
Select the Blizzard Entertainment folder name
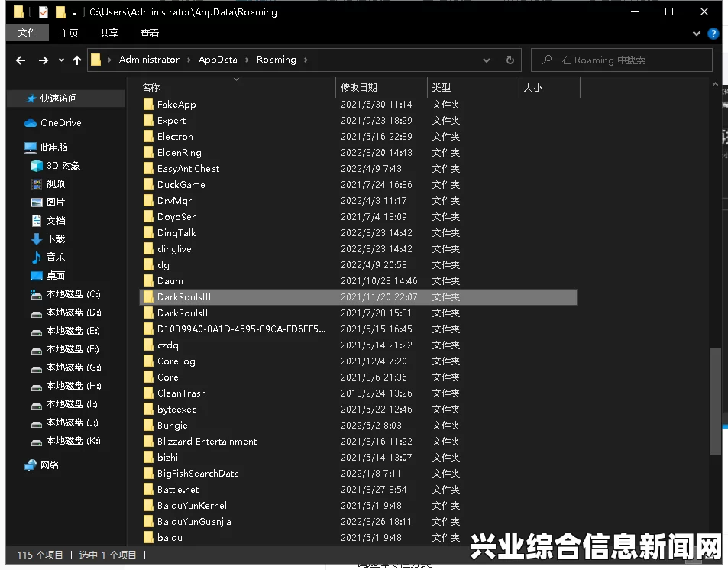206,442
